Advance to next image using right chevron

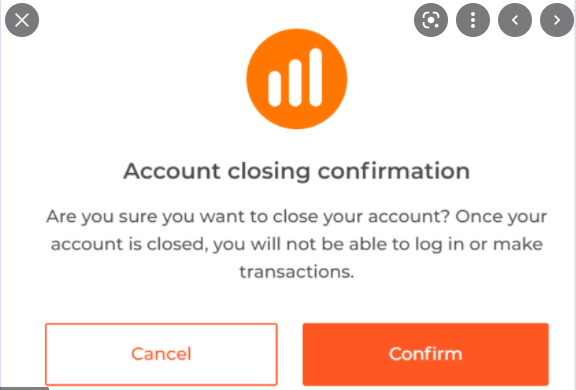tap(557, 20)
